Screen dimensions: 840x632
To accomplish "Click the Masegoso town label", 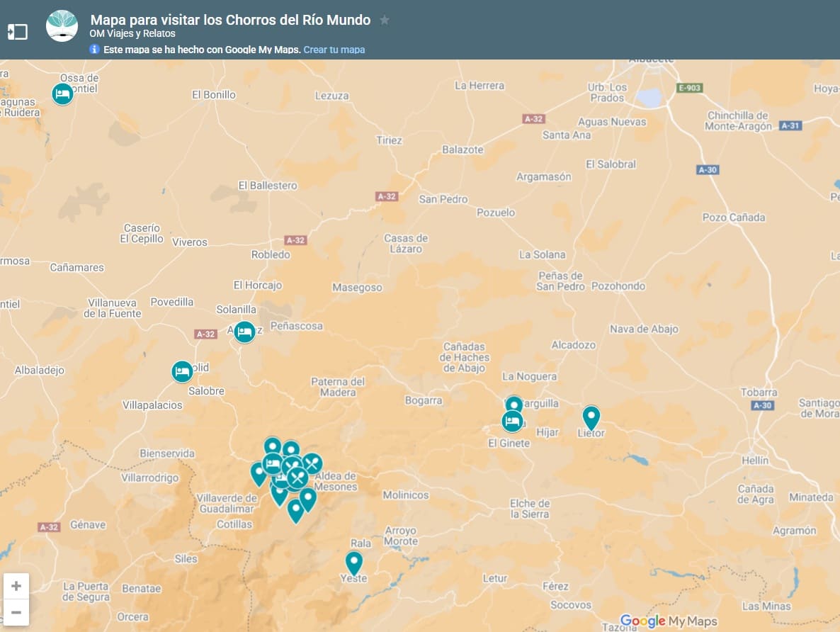I will (358, 288).
